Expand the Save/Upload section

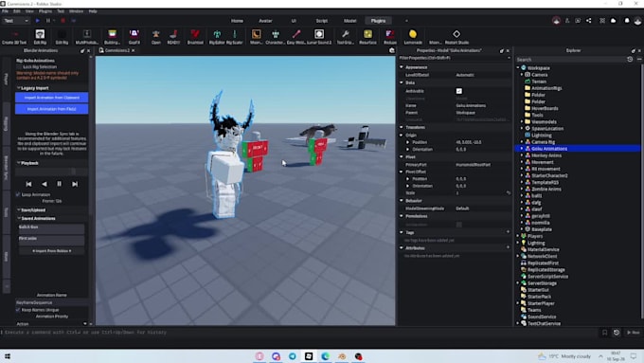point(19,210)
